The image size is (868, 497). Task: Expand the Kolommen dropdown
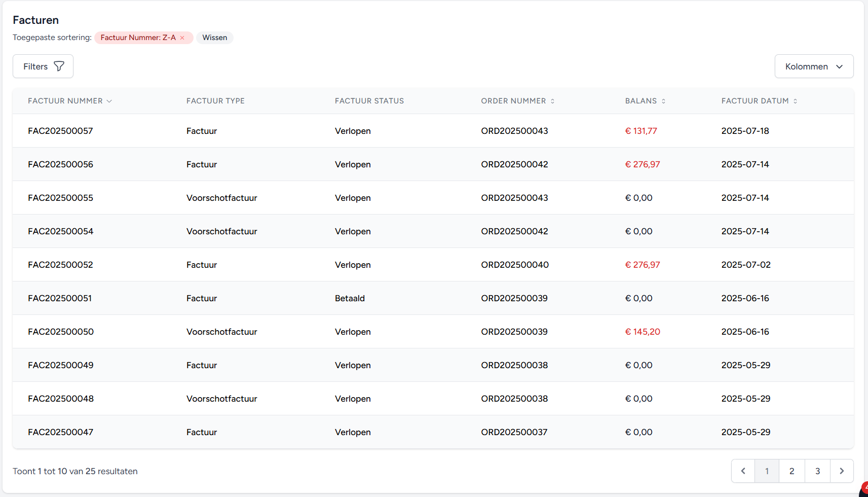point(813,66)
